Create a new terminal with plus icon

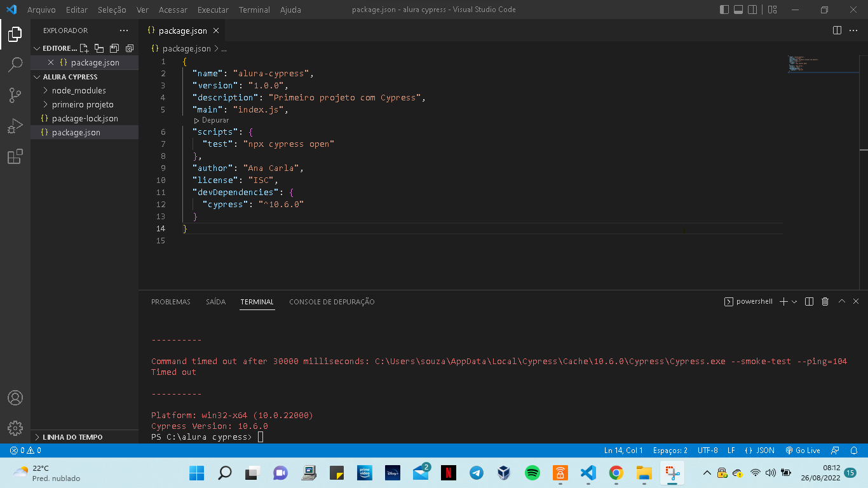point(783,302)
